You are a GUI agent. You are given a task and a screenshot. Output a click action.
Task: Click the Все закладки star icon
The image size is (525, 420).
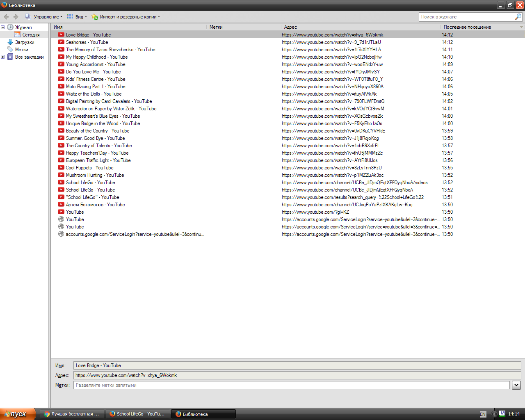[10, 57]
